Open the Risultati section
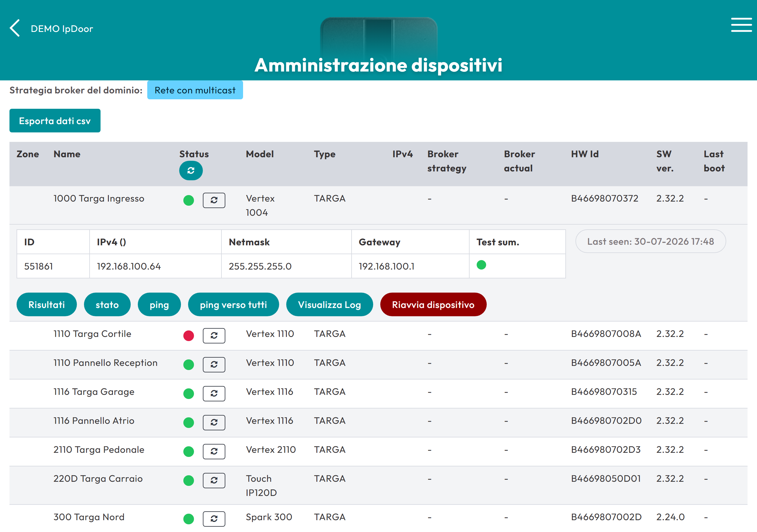 tap(46, 304)
